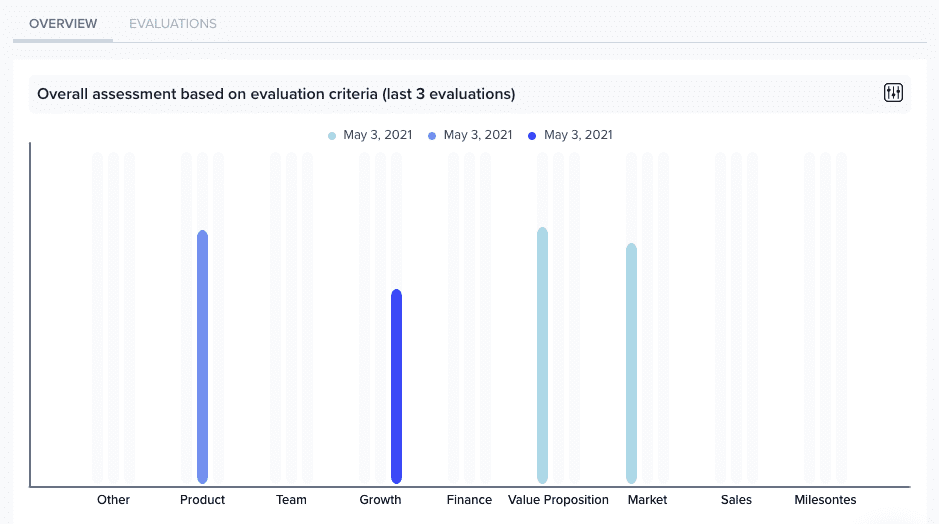Switch to the Overview tab
The image size is (939, 524).
(x=63, y=23)
